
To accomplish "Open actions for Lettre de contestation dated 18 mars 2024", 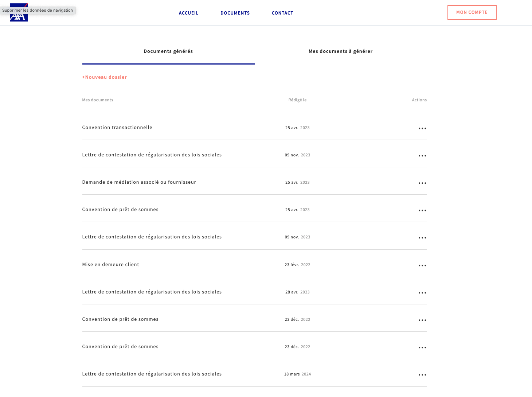I will [422, 375].
